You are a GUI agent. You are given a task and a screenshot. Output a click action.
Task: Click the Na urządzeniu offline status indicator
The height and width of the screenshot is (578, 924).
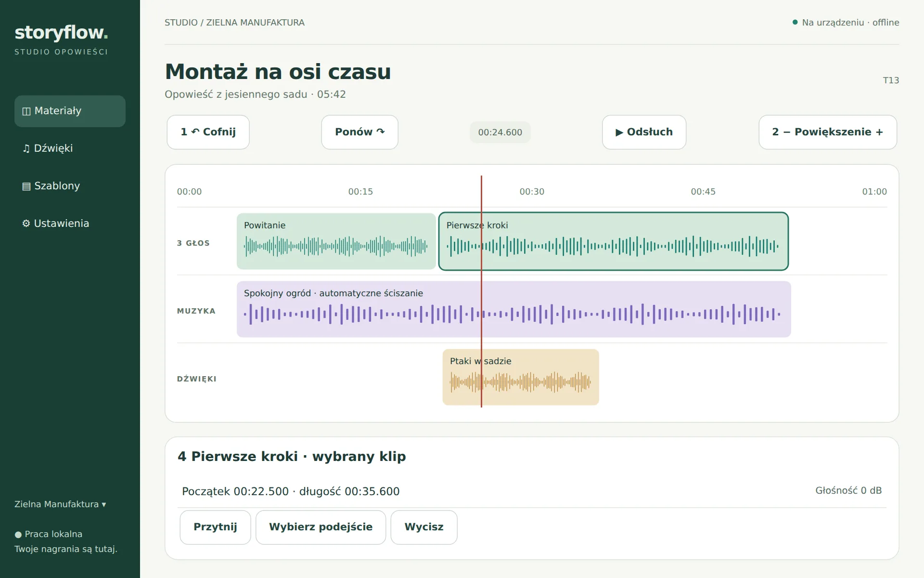click(846, 23)
